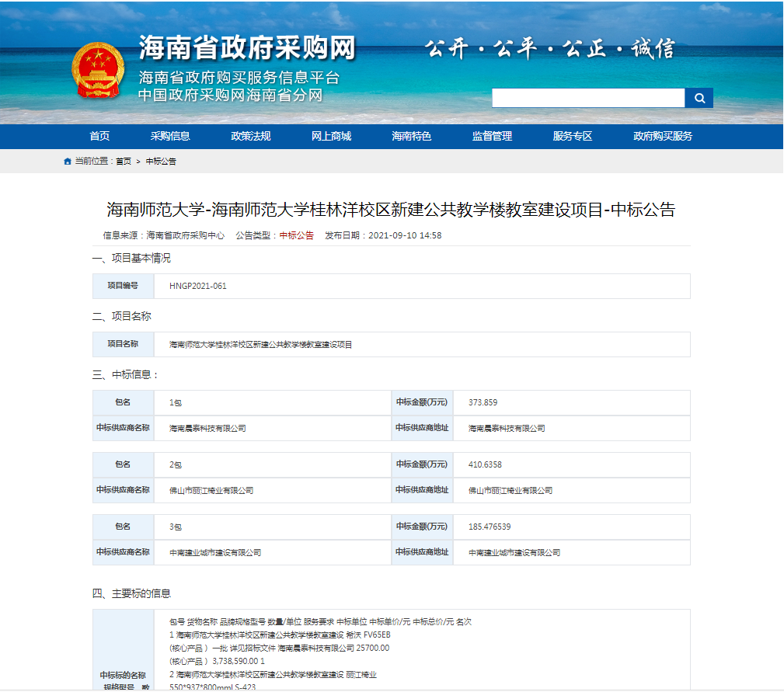Follow the 中标公告 breadcrumb link
The image size is (784, 692).
[161, 162]
